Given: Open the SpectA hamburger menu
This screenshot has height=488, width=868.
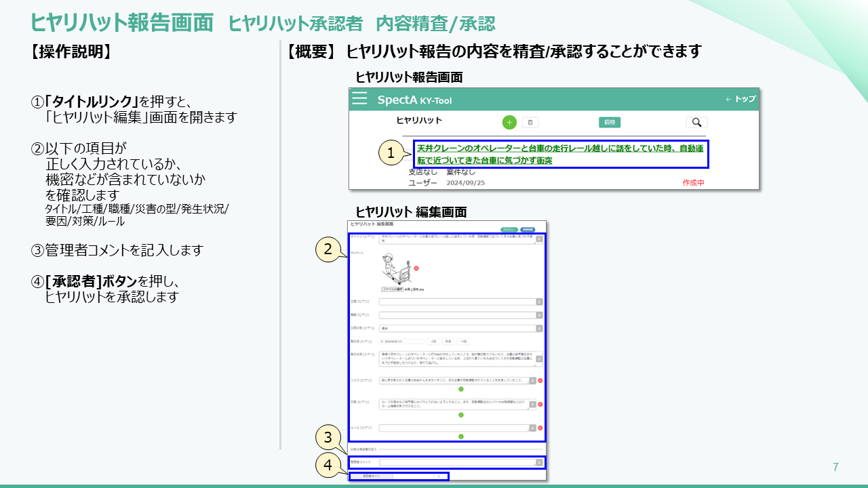Looking at the screenshot, I should [359, 99].
